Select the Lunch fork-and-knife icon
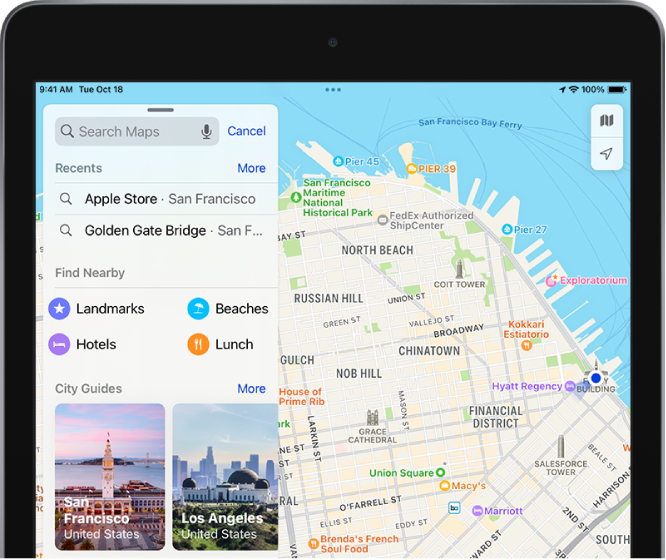The height and width of the screenshot is (560, 666). [x=198, y=344]
